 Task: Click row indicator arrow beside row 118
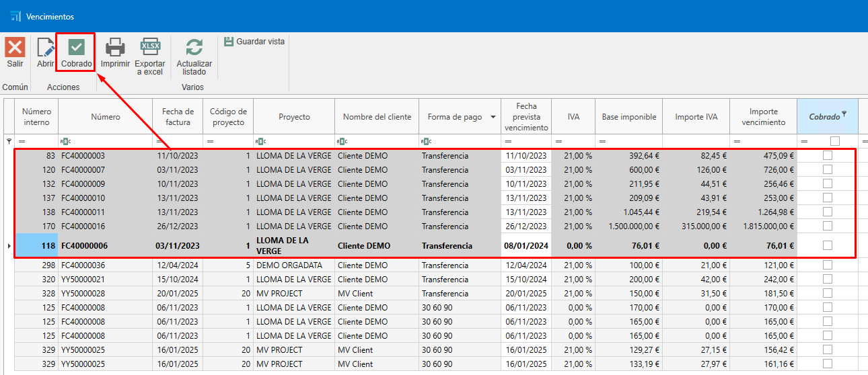click(x=9, y=246)
